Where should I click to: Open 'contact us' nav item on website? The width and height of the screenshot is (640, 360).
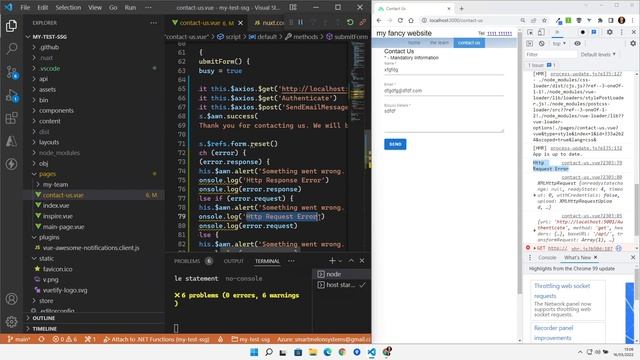click(469, 42)
